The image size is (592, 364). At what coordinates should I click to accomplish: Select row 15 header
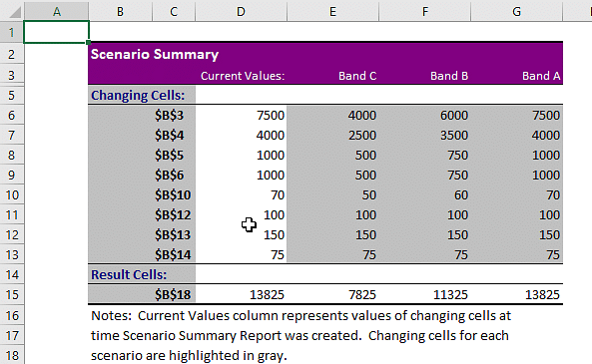(12, 294)
